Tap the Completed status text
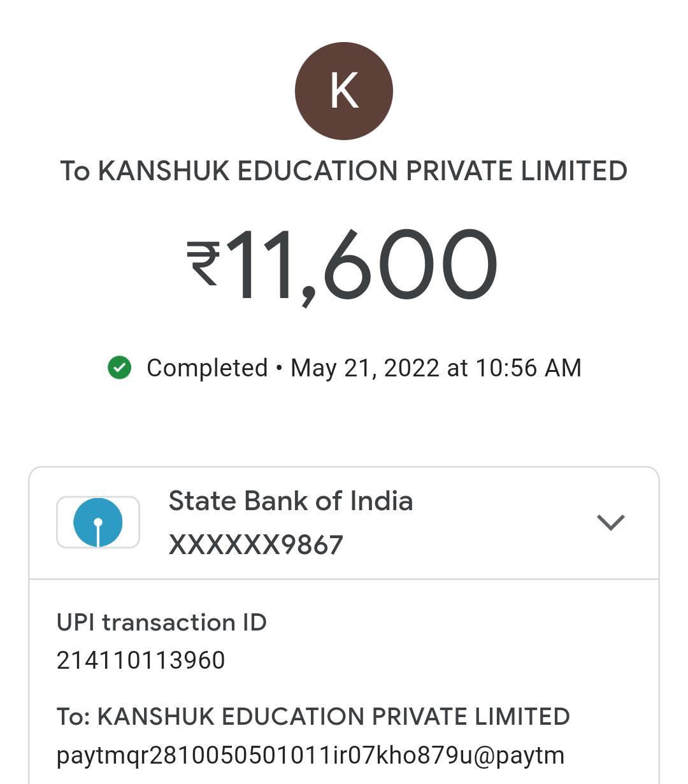Viewport: 688px width, 784px height. (207, 368)
